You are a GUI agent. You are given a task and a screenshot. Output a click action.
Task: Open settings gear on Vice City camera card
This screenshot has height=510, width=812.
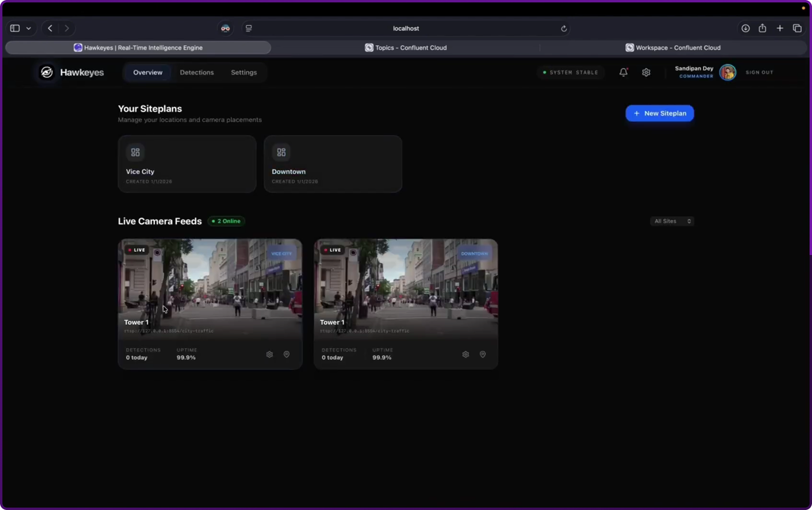pyautogui.click(x=270, y=354)
